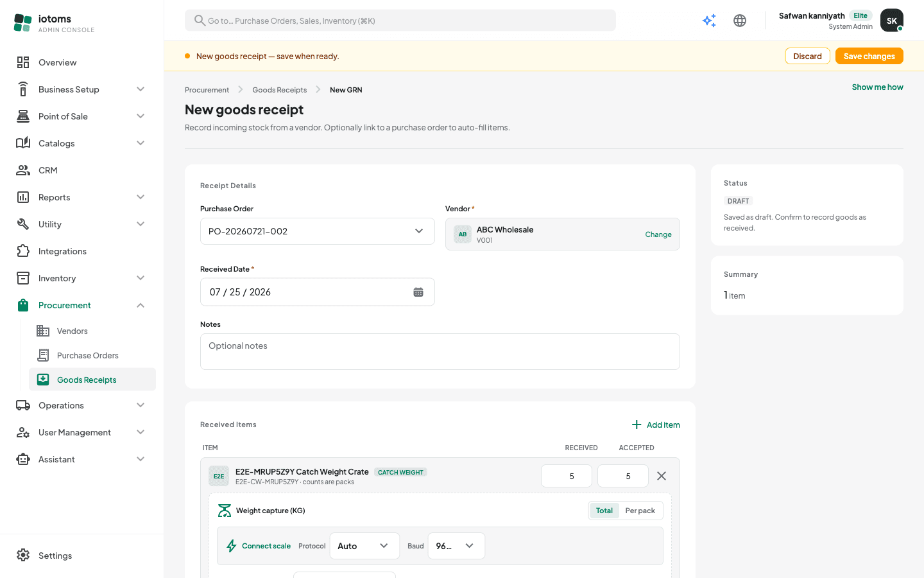The width and height of the screenshot is (924, 578).
Task: Collapse the Procurement menu
Action: (81, 305)
